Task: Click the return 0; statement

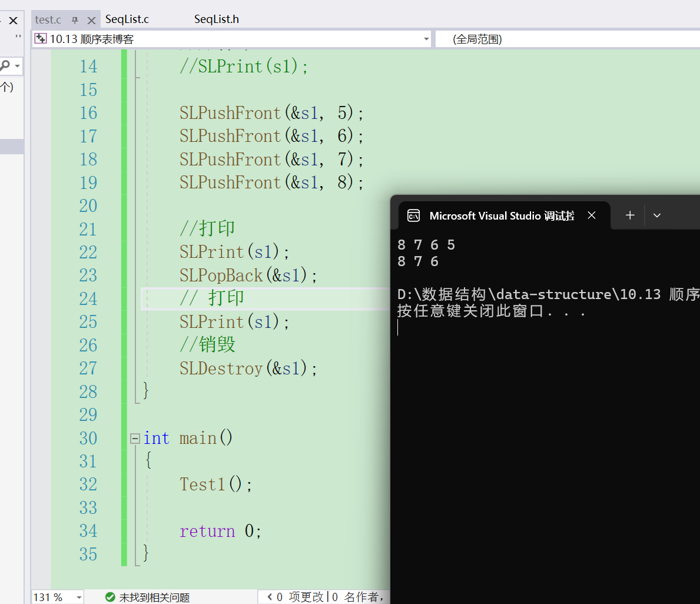Action: click(x=220, y=531)
